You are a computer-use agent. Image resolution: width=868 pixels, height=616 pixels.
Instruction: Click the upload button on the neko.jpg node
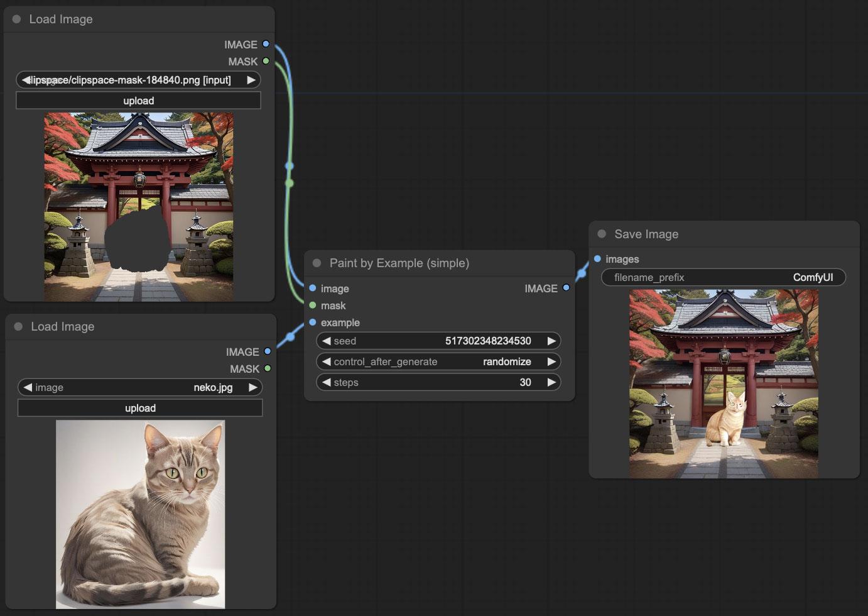coord(139,408)
